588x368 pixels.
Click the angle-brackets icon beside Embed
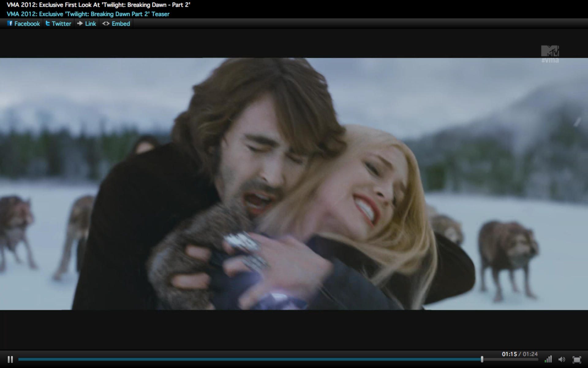pyautogui.click(x=106, y=24)
